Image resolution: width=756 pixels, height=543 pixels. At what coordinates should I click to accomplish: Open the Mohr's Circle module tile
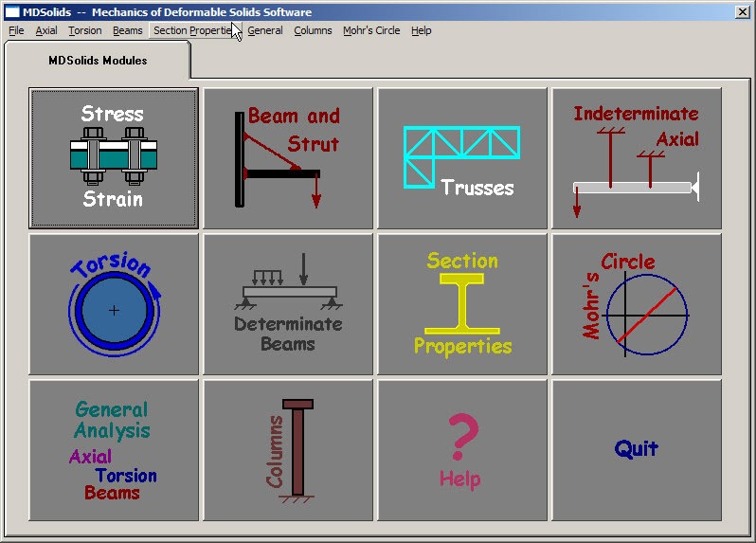click(x=637, y=304)
